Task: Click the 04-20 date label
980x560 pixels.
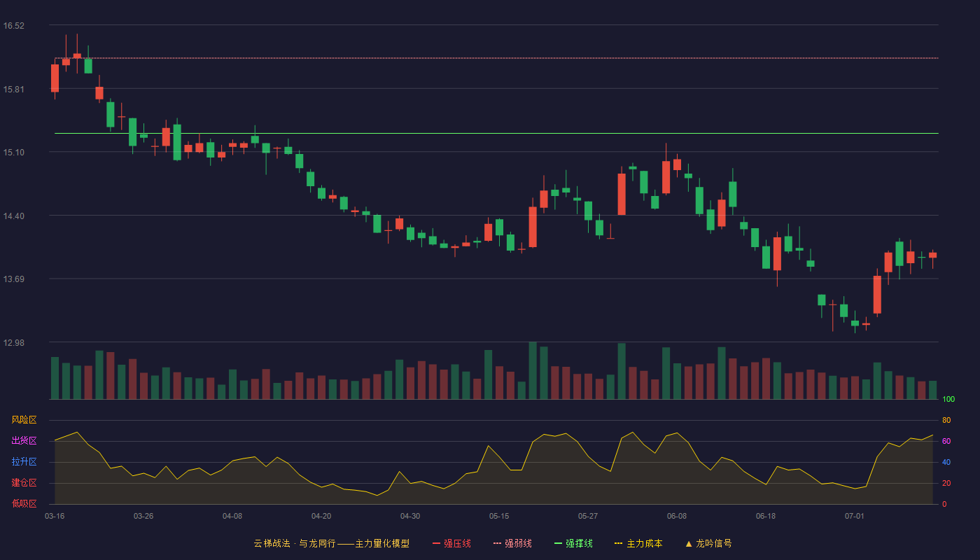Action: tap(321, 516)
